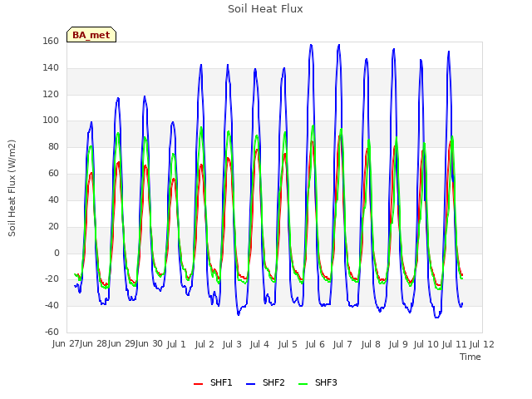Click the Jul 1 x-axis tick label
The height and width of the screenshot is (399, 532).
176,344
